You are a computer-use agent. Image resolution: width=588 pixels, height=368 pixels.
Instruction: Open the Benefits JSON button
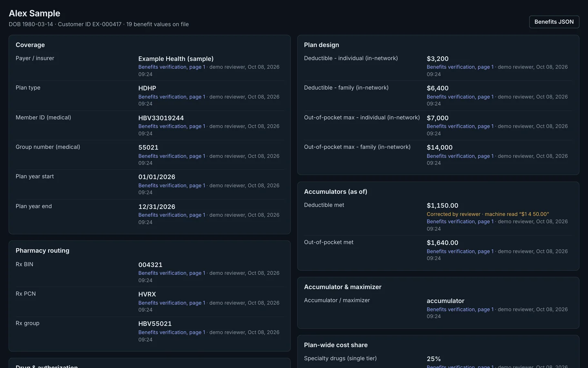[x=554, y=22]
